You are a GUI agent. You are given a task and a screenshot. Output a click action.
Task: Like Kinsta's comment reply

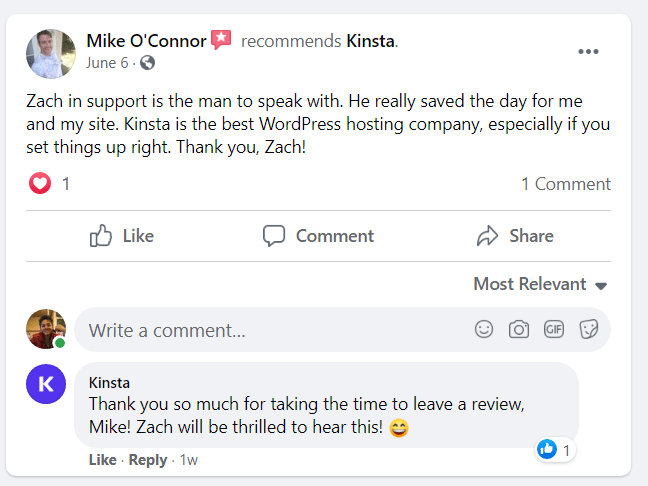click(x=102, y=460)
